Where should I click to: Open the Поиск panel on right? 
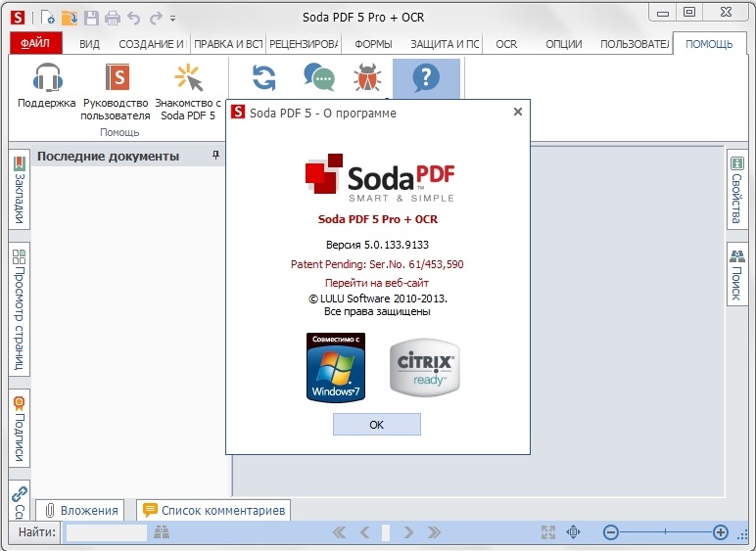click(736, 274)
